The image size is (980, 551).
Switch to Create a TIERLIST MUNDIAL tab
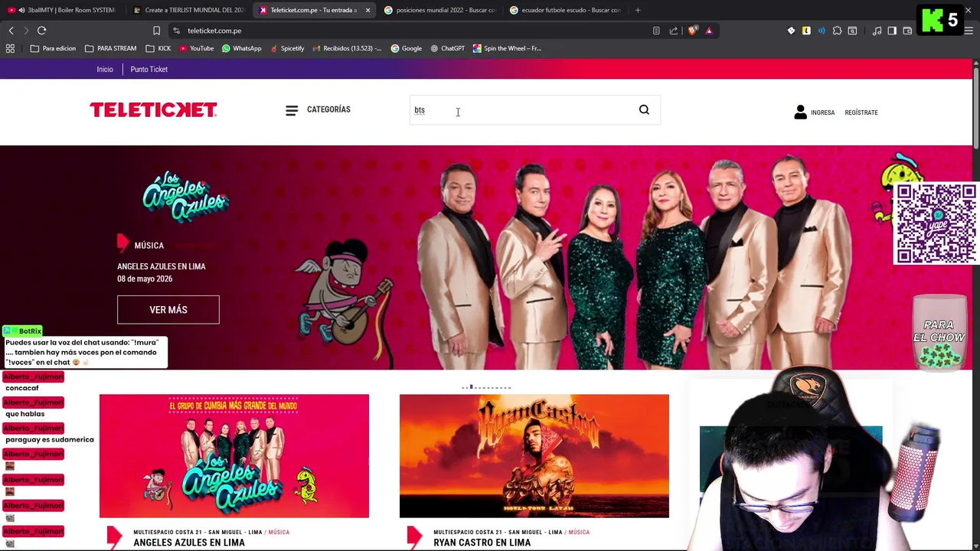pyautogui.click(x=188, y=10)
